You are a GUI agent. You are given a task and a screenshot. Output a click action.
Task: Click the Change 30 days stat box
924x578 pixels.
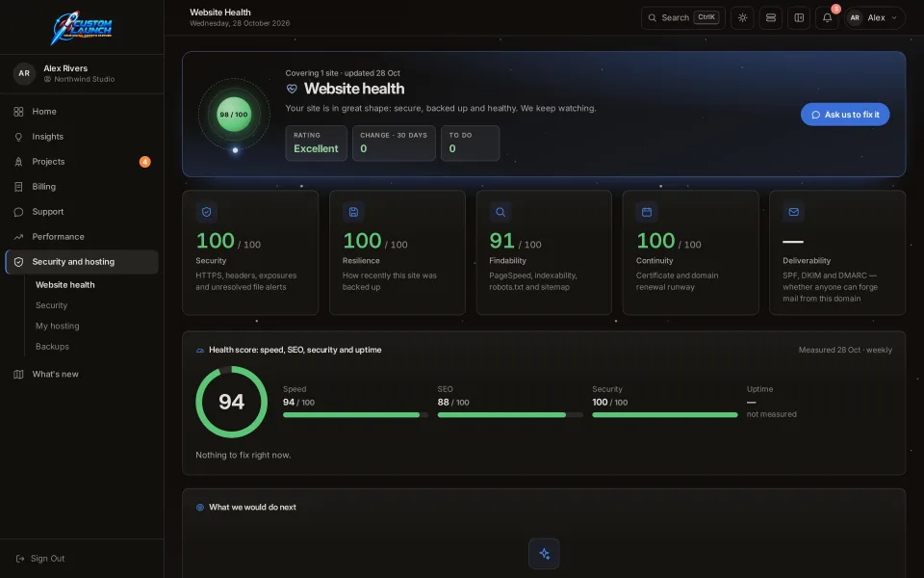click(x=394, y=144)
